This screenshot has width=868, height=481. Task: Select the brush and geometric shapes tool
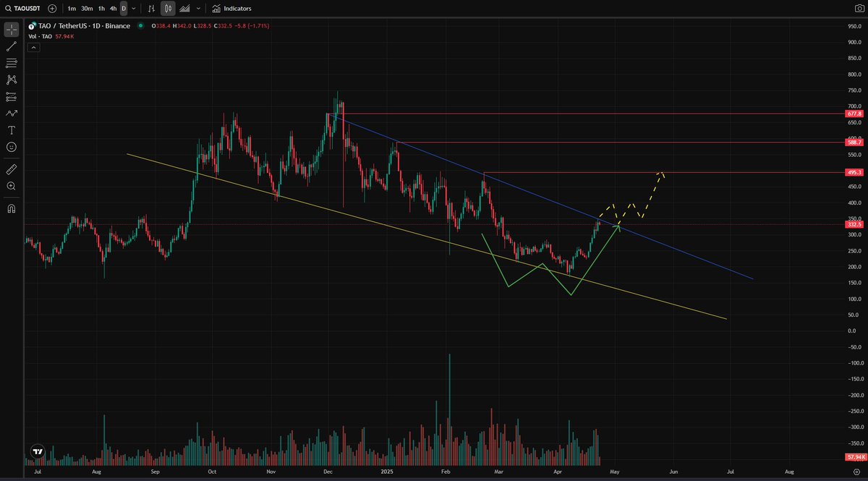pyautogui.click(x=12, y=113)
